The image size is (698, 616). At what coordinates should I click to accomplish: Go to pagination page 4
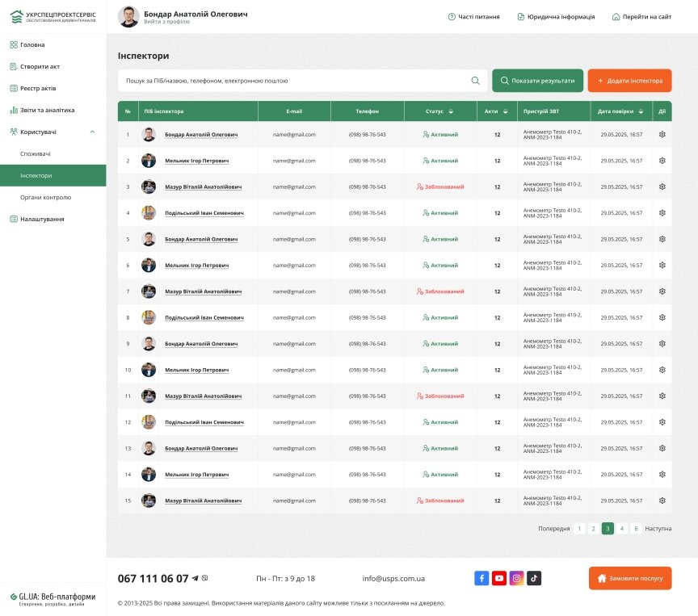click(x=621, y=528)
